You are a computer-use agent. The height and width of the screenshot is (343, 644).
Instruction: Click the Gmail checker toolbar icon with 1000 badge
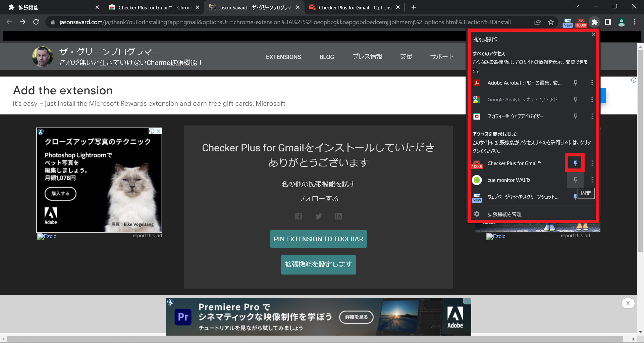[x=581, y=22]
